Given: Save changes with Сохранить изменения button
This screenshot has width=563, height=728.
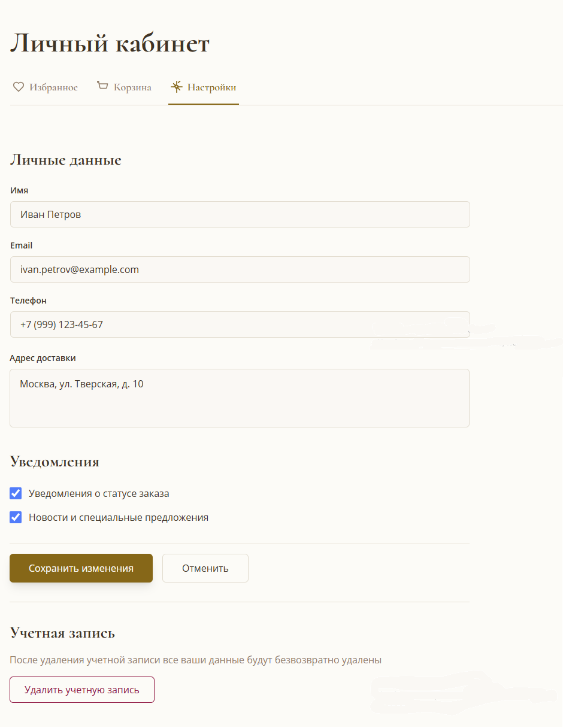Looking at the screenshot, I should click(x=81, y=568).
